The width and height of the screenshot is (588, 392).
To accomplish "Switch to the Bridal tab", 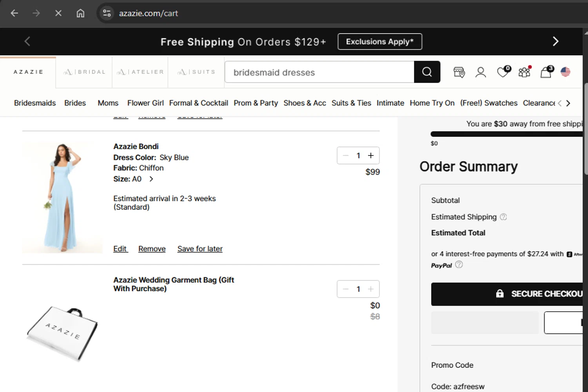I will [84, 72].
